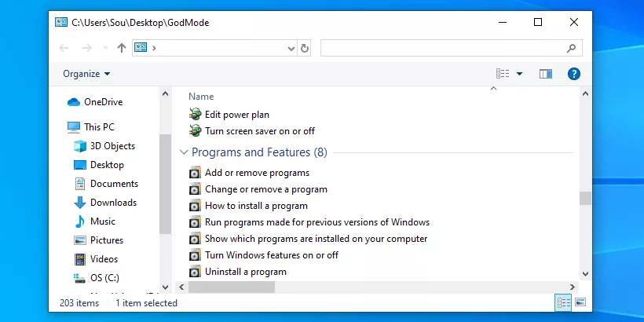Click the file list vertical scrollbar thumb
This screenshot has height=322, width=644.
click(x=585, y=199)
